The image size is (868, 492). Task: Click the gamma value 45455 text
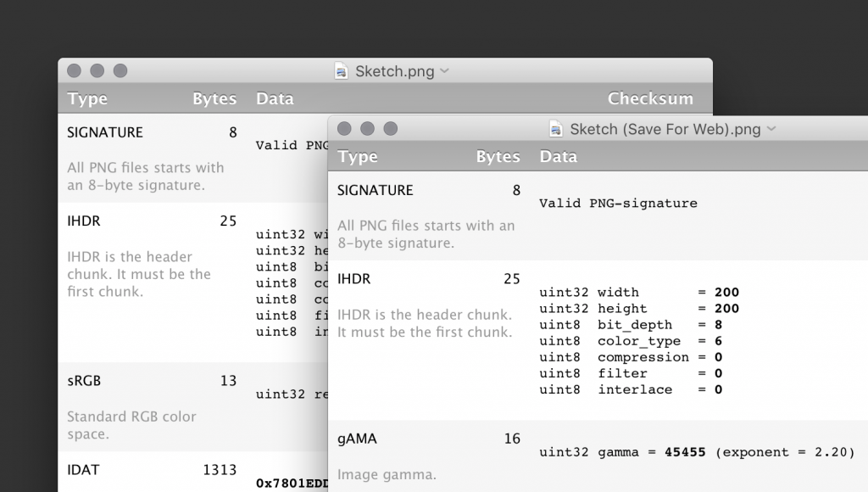coord(685,452)
